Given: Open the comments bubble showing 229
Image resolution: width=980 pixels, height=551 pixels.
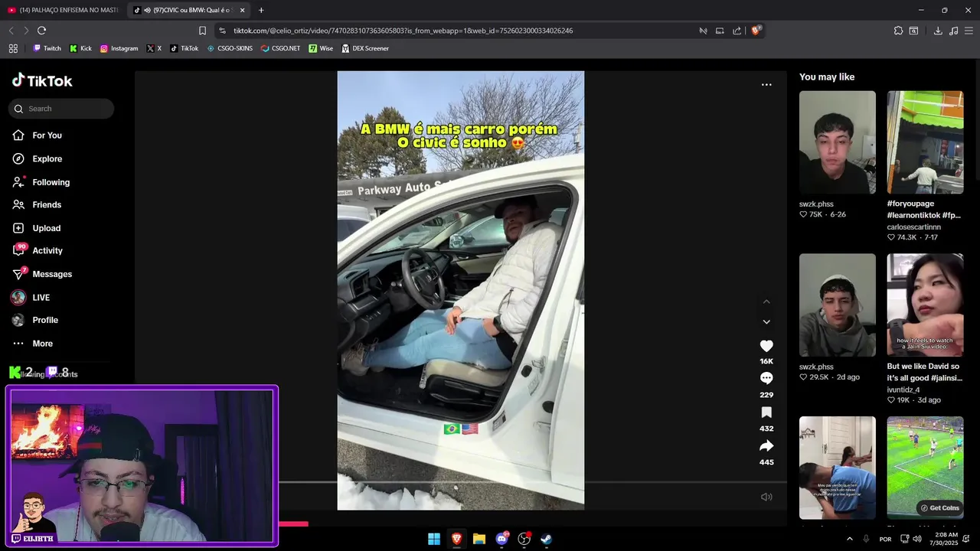Looking at the screenshot, I should [766, 378].
